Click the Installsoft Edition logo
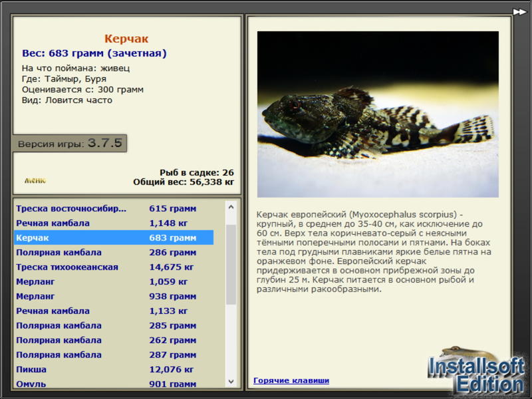 click(x=475, y=372)
